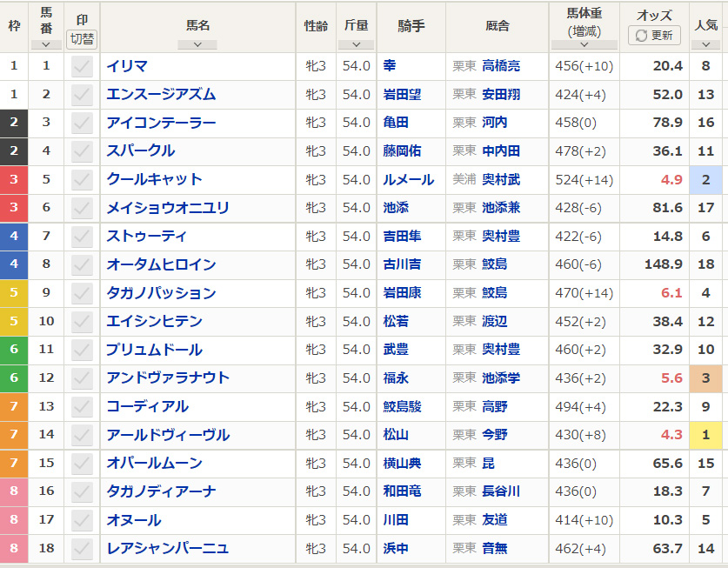Open horse page オヌール
This screenshot has width=728, height=568.
[134, 519]
